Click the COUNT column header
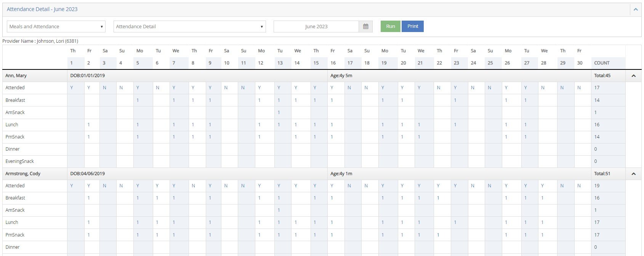This screenshot has height=256, width=644. point(602,63)
